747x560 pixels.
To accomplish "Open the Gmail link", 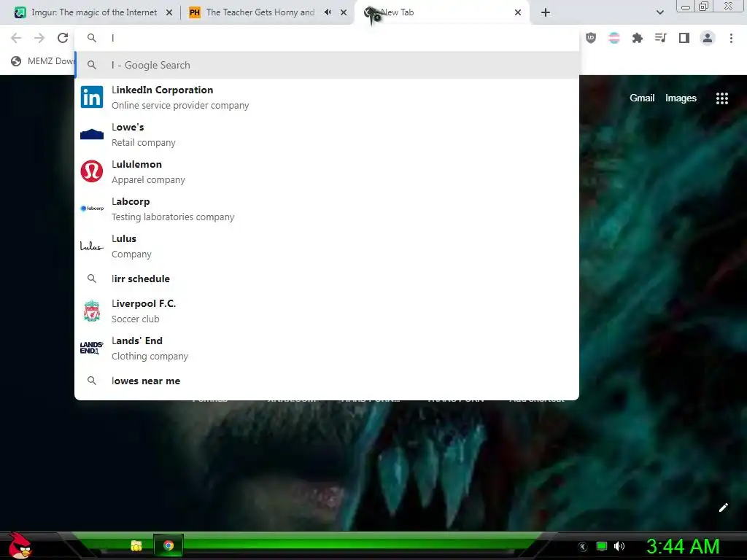I will pyautogui.click(x=642, y=98).
